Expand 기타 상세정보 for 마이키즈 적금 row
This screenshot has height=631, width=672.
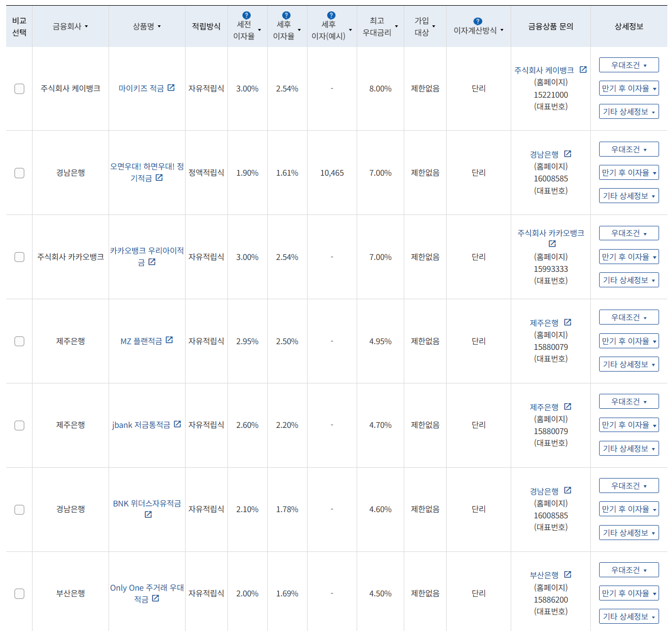pos(629,112)
